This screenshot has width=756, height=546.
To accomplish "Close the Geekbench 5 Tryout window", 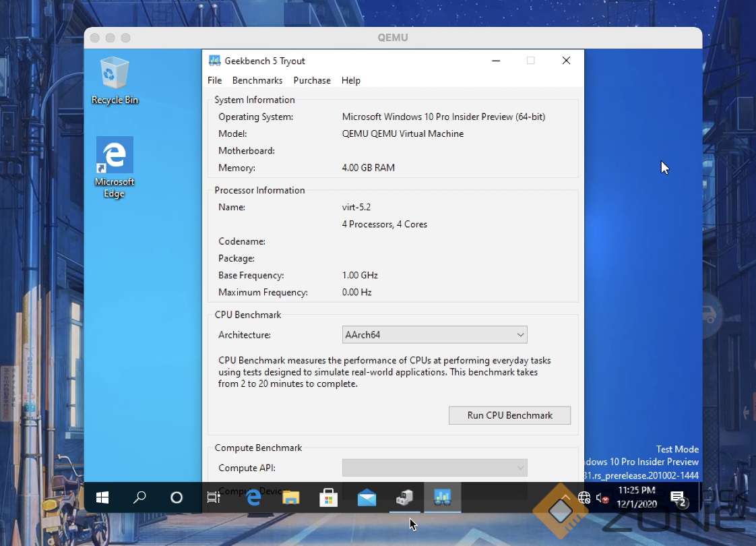I will (x=566, y=61).
